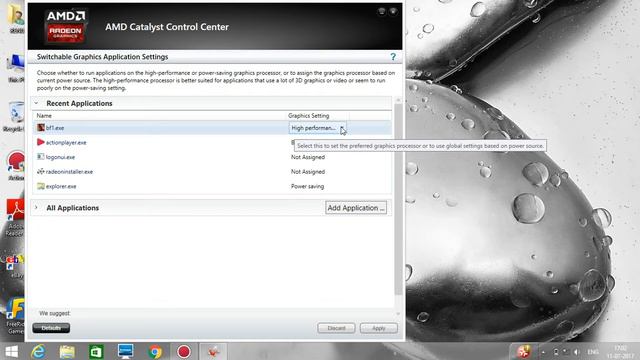Click the Discard button
This screenshot has width=640, height=360.
pyautogui.click(x=336, y=328)
